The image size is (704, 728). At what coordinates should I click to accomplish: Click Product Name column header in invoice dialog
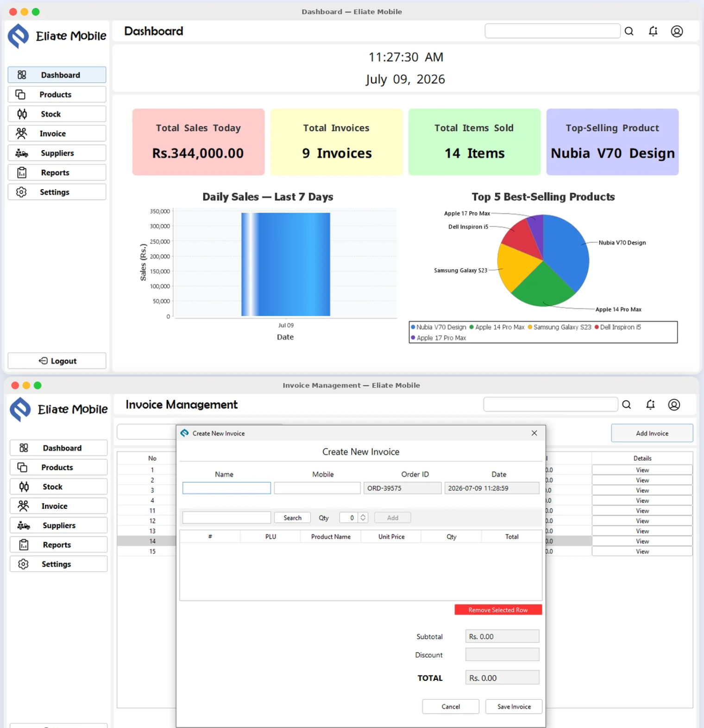click(331, 537)
